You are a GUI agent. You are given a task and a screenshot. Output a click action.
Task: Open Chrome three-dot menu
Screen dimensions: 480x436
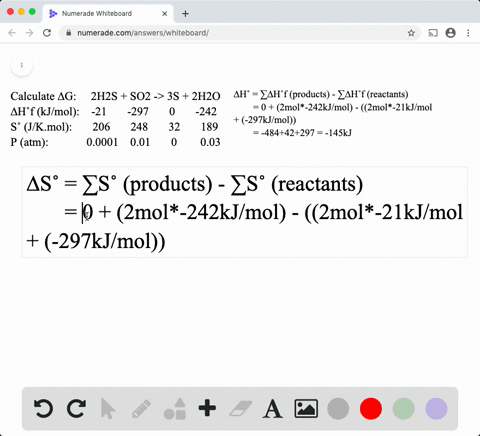468,33
